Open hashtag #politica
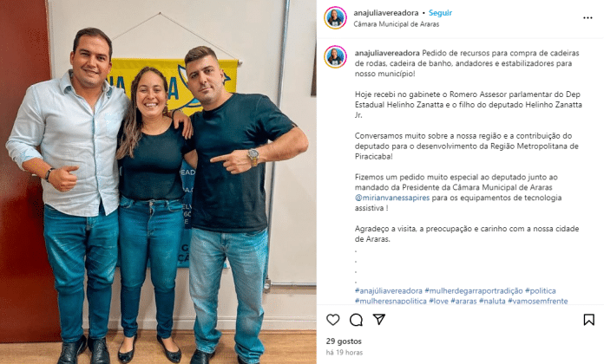The image size is (604, 364). (541, 291)
